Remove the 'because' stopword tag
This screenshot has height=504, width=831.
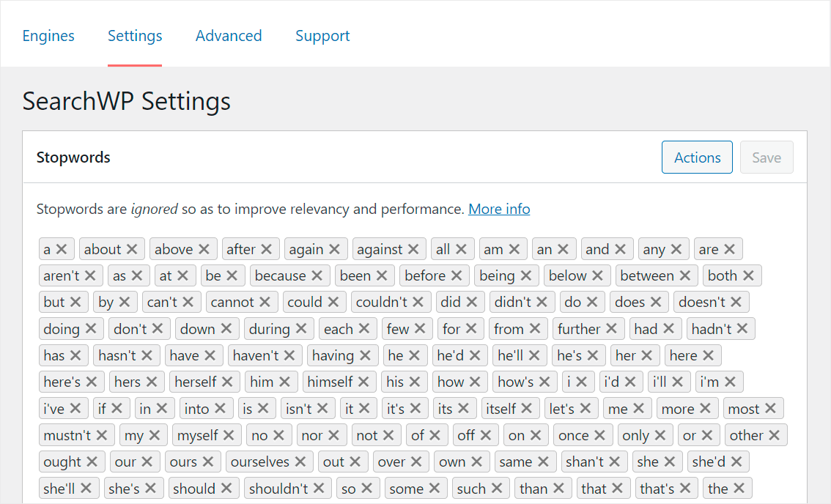(317, 275)
